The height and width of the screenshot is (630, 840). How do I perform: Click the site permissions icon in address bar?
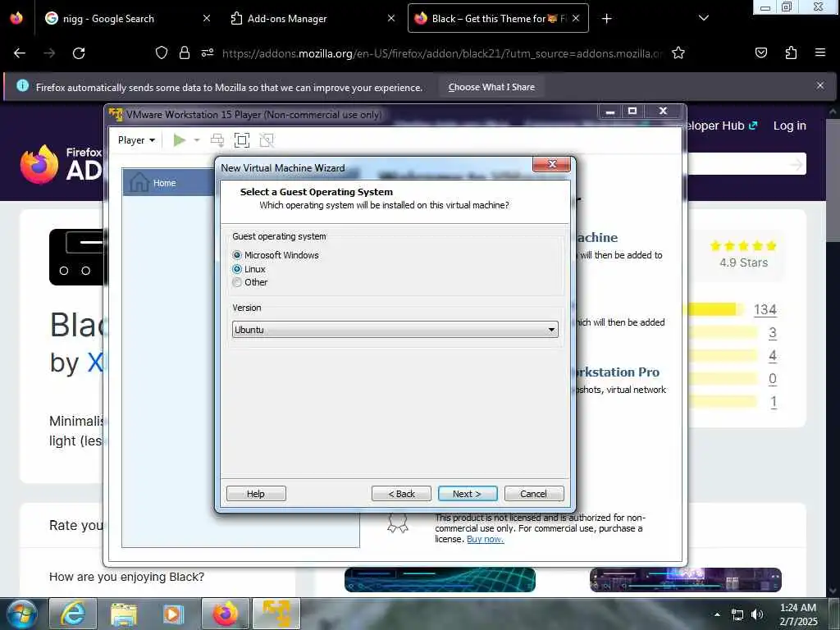tap(208, 52)
